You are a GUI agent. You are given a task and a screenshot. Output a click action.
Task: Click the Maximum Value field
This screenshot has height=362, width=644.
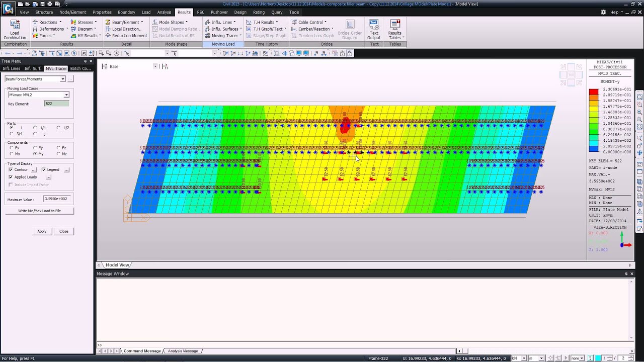pos(56,199)
